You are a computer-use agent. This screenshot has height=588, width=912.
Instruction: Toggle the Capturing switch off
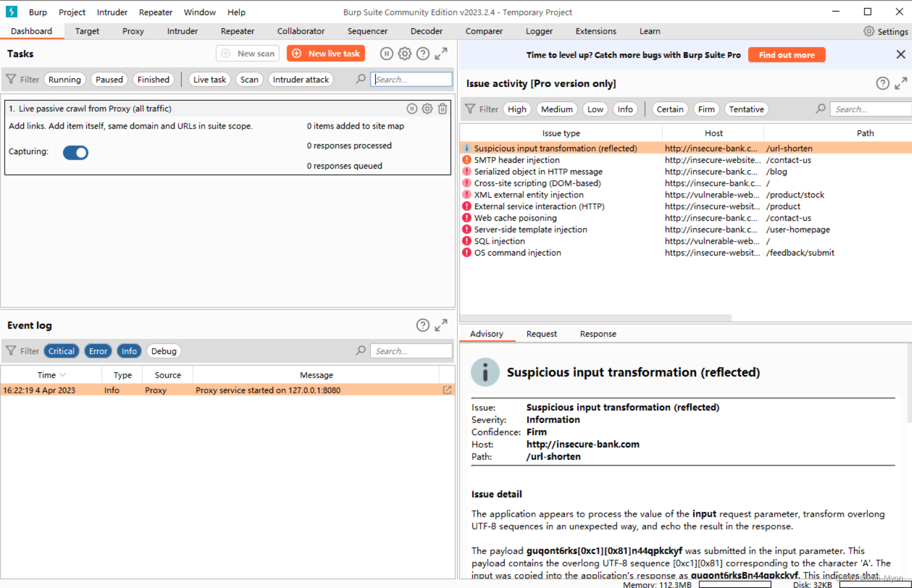coord(75,152)
